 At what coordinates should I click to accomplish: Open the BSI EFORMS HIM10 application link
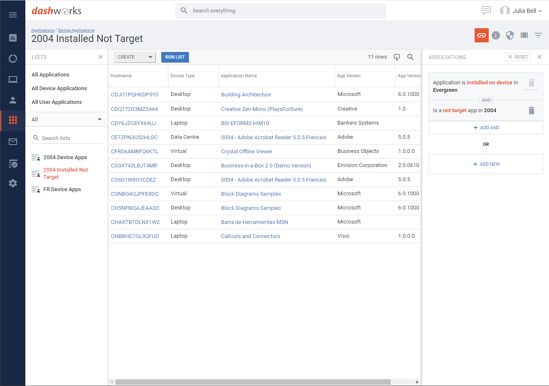point(245,123)
